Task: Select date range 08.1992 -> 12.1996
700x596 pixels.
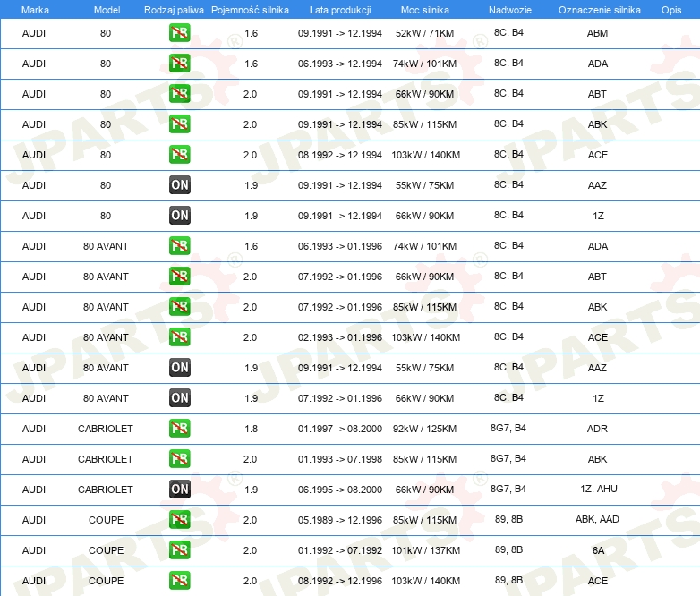Action: pyautogui.click(x=340, y=581)
